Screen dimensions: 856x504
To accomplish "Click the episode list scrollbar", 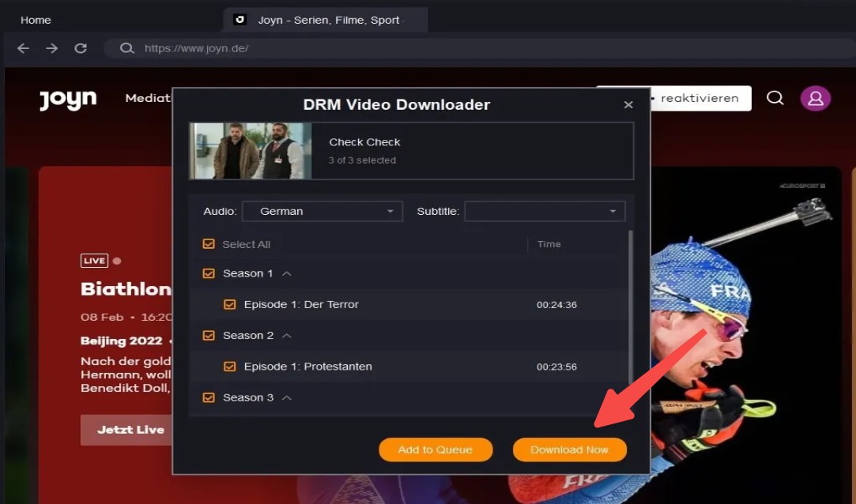I will [631, 307].
